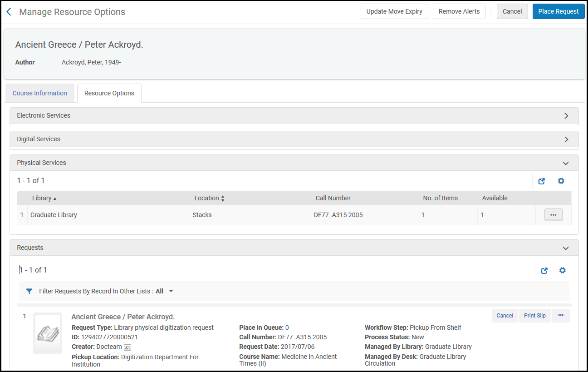Export the Physical Services list
Viewport: 588px width, 372px height.
click(x=541, y=181)
